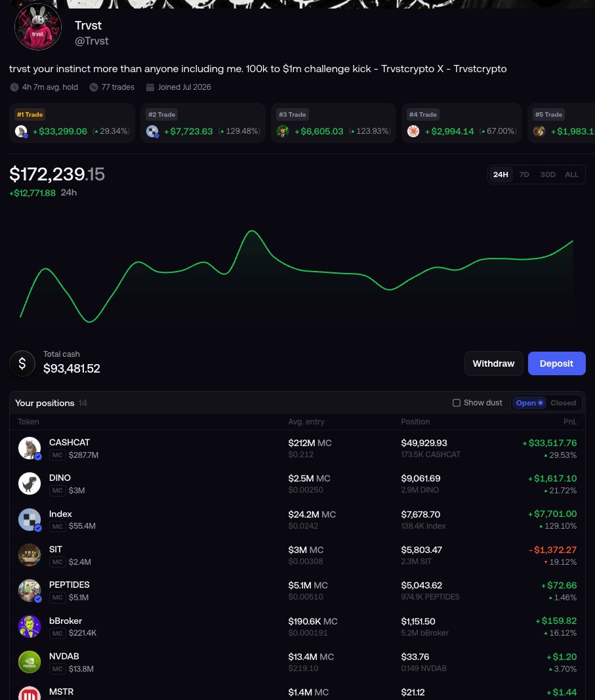This screenshot has height=700, width=595.
Task: Click the Total cash amount $93,481.52
Action: tap(72, 369)
